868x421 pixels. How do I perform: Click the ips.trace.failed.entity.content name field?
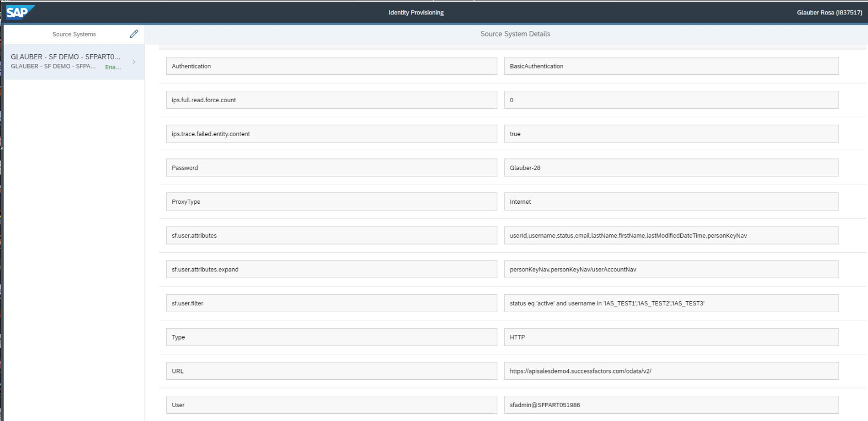click(332, 134)
